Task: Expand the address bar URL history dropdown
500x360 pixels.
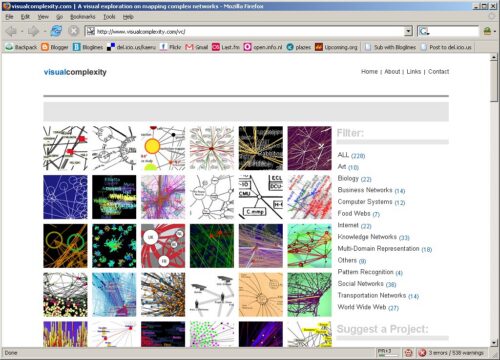Action: [x=408, y=31]
